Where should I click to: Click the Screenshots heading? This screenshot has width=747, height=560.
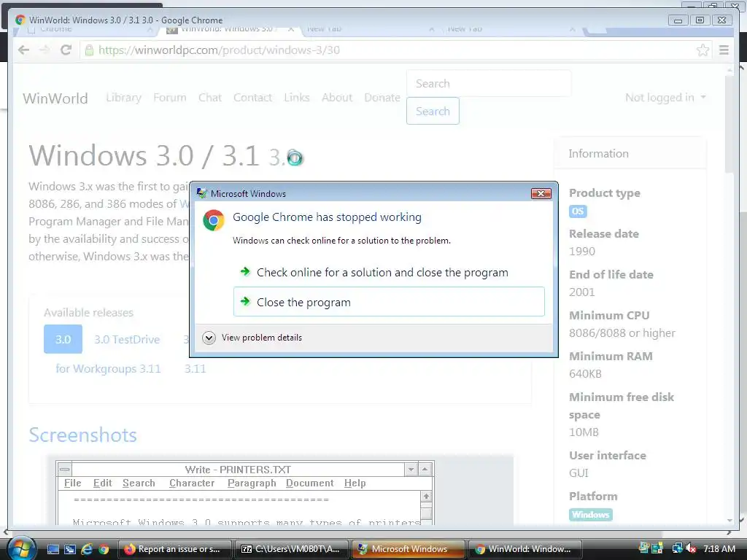point(83,435)
